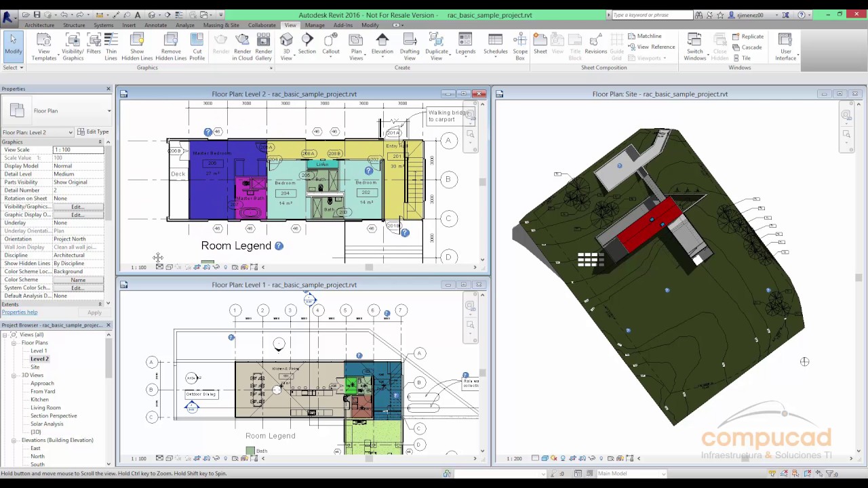Undo last action in Quick Access toolbar
This screenshot has width=868, height=488.
pyautogui.click(x=64, y=15)
